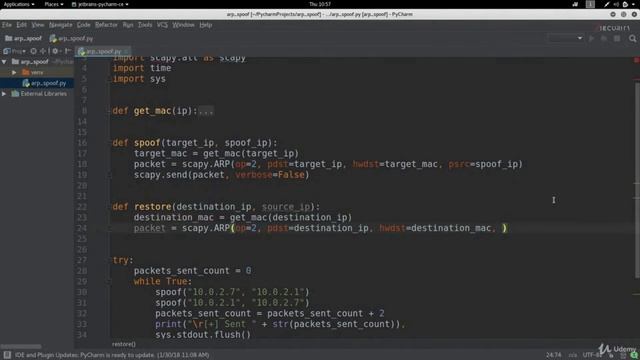Click the lock icon in status bar
This screenshot has width=640, height=360.
click(611, 356)
